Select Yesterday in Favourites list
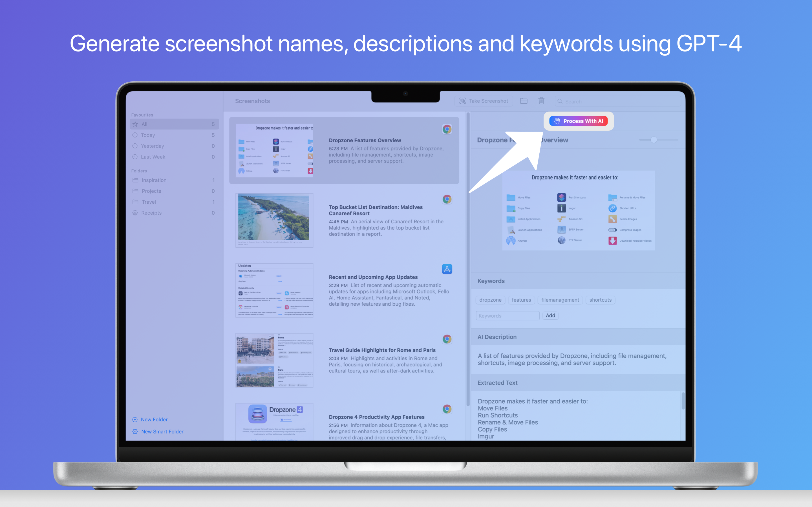Image resolution: width=812 pixels, height=507 pixels. point(152,146)
